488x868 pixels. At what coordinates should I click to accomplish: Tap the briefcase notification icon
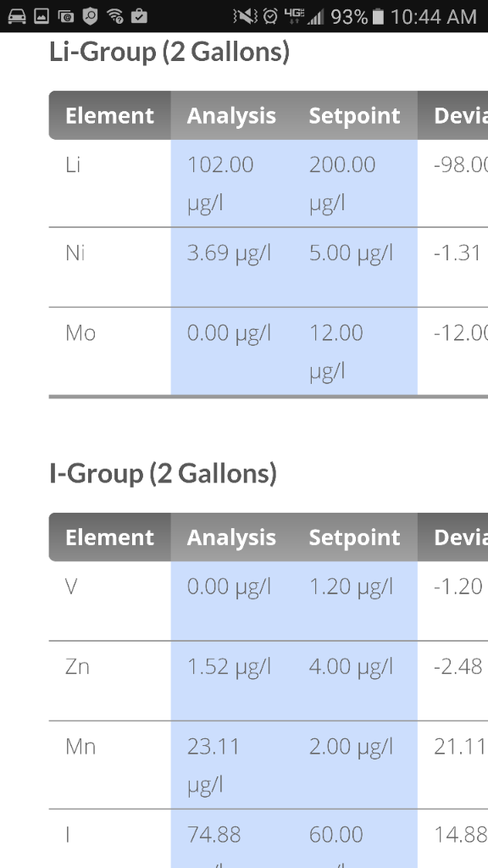139,16
